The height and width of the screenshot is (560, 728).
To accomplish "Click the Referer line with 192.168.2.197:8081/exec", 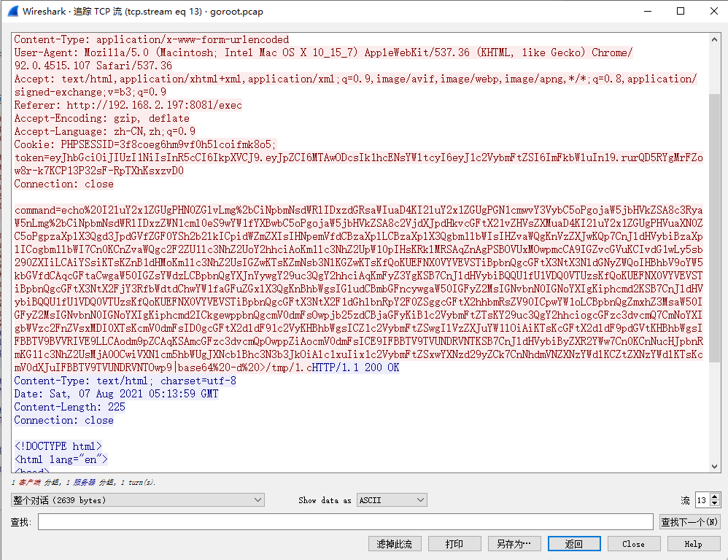I will pyautogui.click(x=128, y=105).
